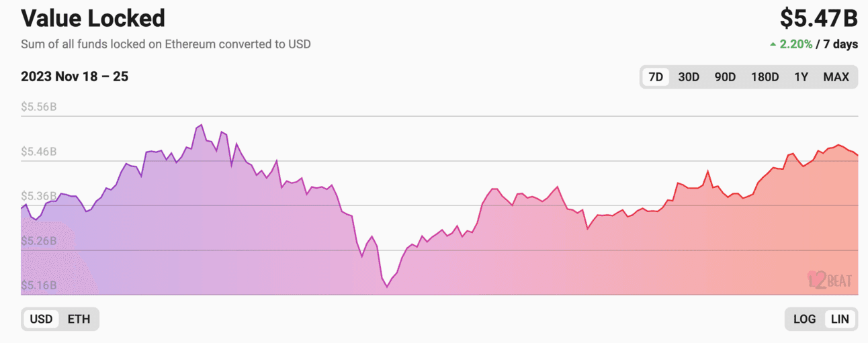Click the 2.20% / 7 days change text
This screenshot has width=868, height=343.
tap(819, 44)
